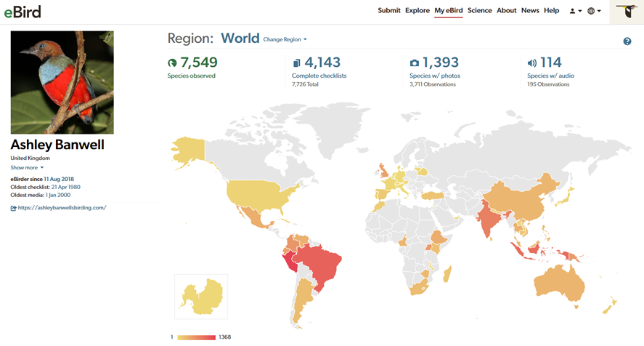Open the help question mark icon
Image resolution: width=644 pixels, height=346 pixels.
(x=627, y=41)
